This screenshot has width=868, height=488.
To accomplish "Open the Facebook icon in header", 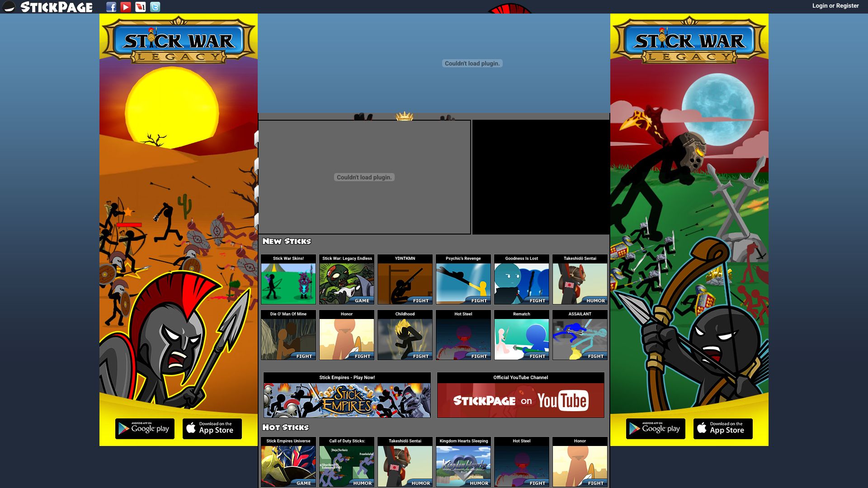I will pos(111,7).
